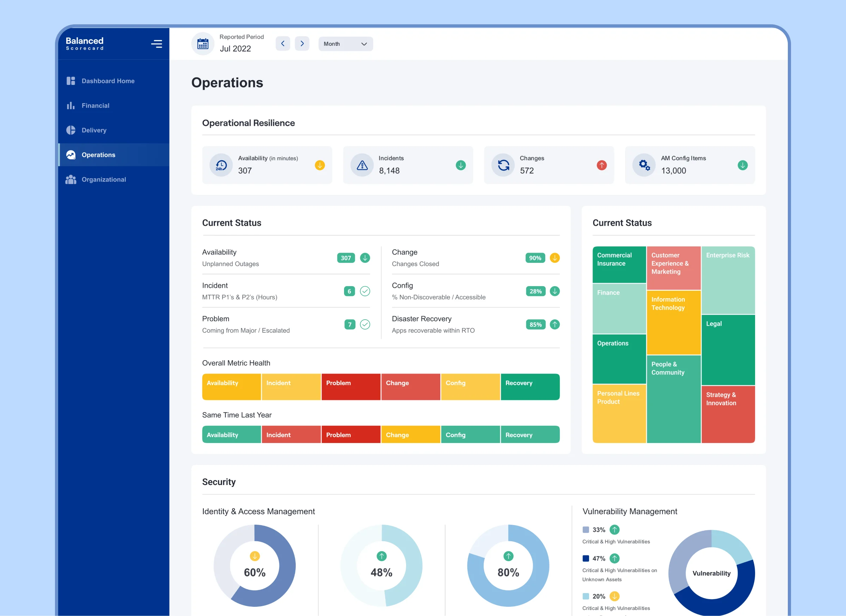Advance to the next reporting period
Viewport: 846px width, 616px height.
pos(302,44)
